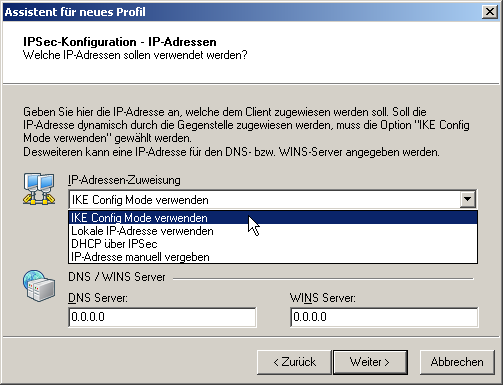503x385 pixels.
Task: Choose Lokale IP-Adresse verwenden from the list
Action: click(273, 231)
